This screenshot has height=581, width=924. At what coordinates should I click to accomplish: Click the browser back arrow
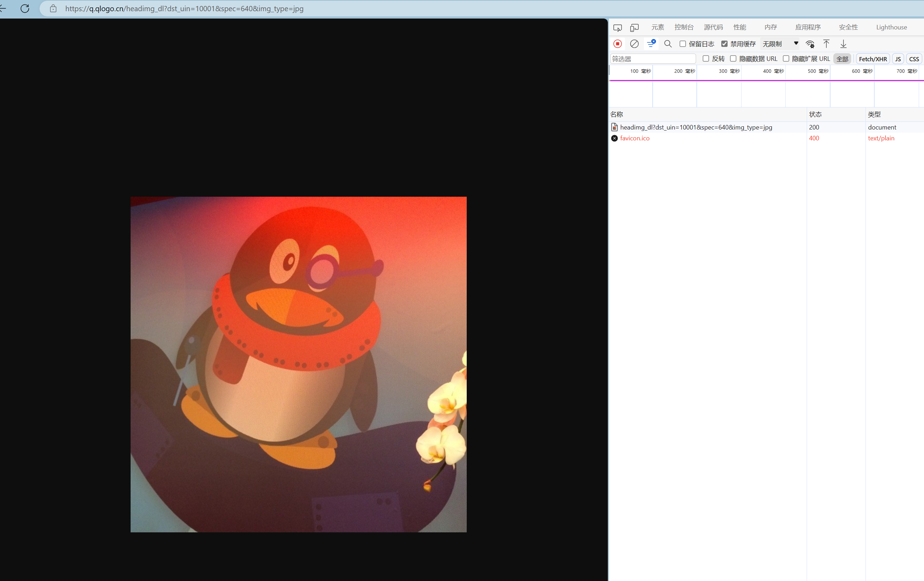pyautogui.click(x=3, y=8)
